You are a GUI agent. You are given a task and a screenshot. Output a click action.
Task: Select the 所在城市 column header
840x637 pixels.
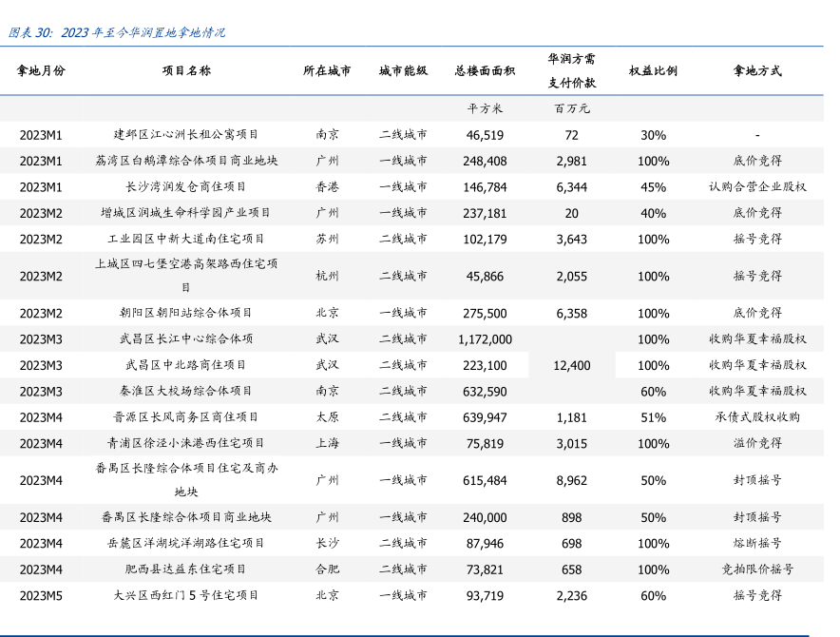pos(327,70)
